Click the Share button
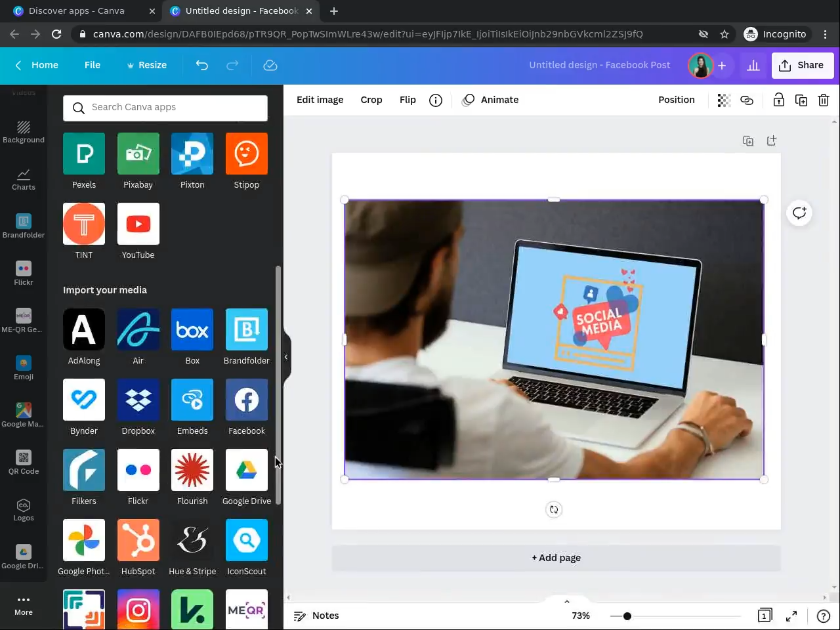This screenshot has height=630, width=840. click(x=802, y=65)
